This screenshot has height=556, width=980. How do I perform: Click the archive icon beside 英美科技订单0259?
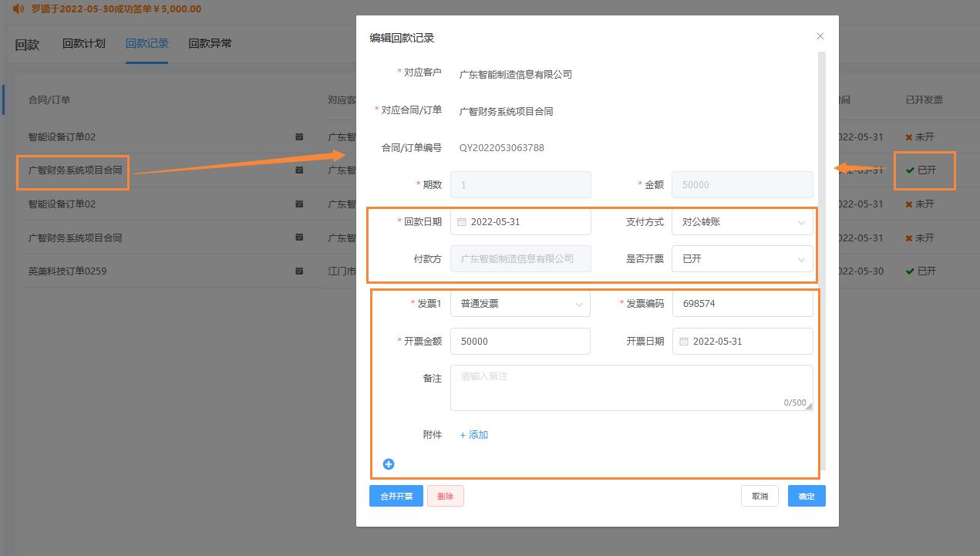click(299, 271)
